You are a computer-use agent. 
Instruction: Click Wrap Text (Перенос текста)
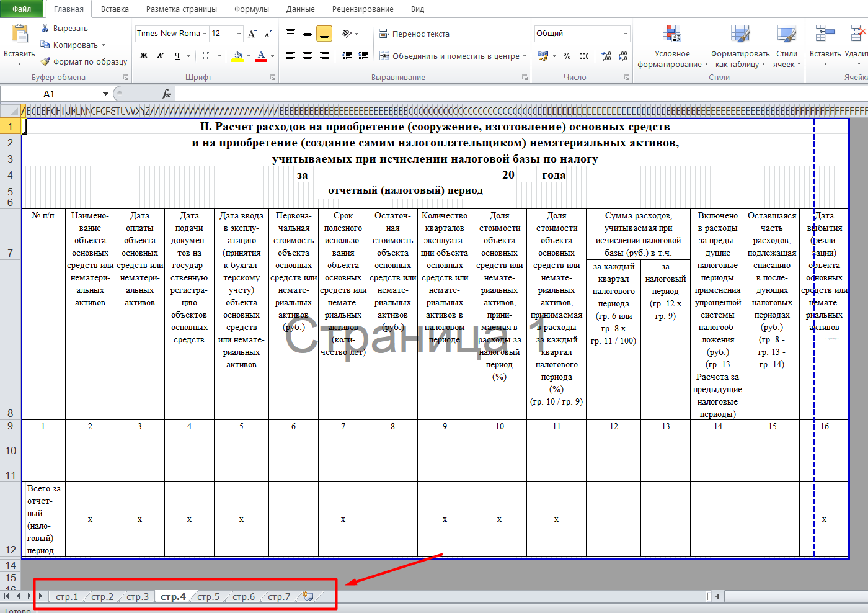click(x=414, y=34)
